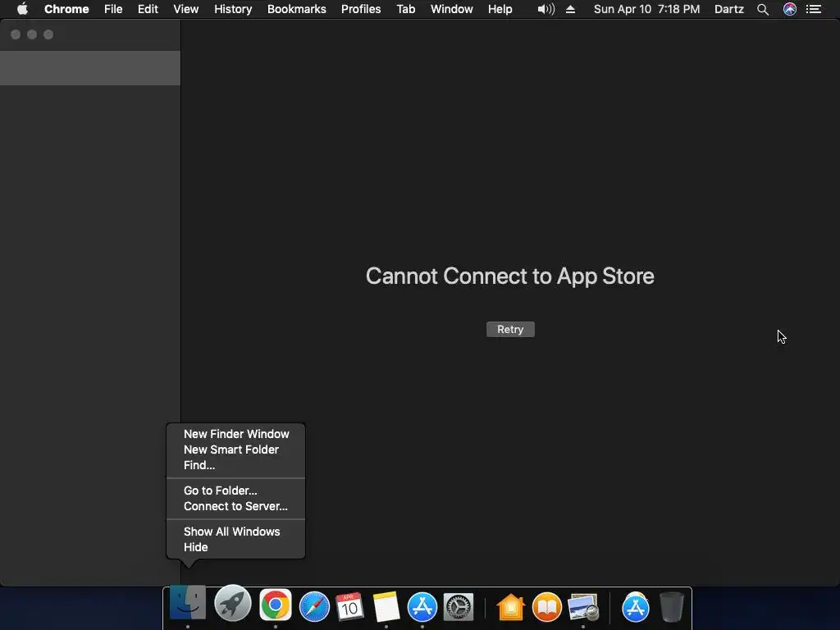Choose Hide from the Finder menu

(x=235, y=547)
